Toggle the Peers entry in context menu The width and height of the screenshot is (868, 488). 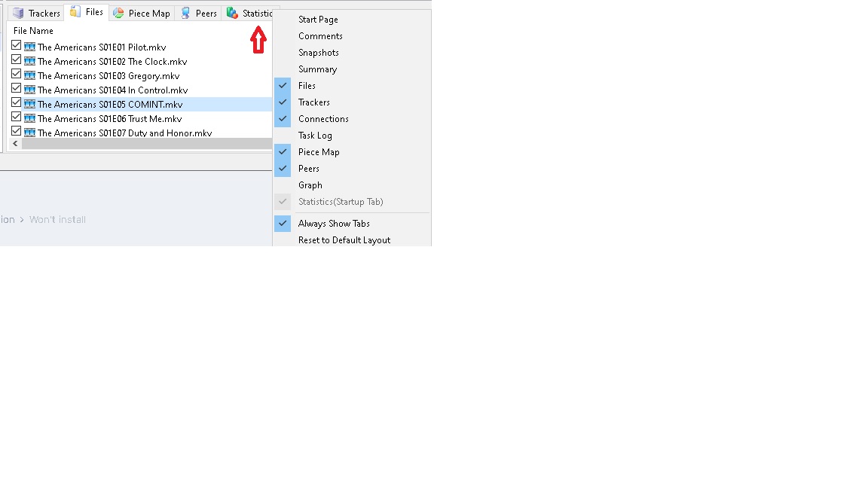coord(352,169)
